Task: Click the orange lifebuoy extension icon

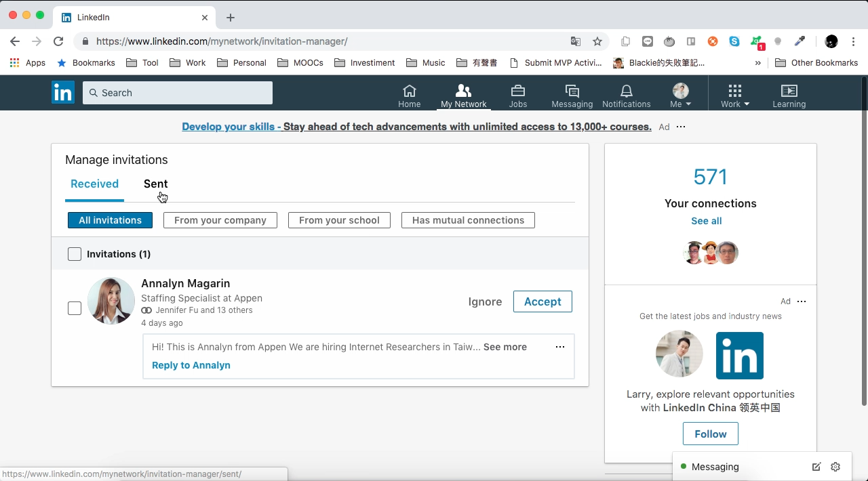Action: click(713, 41)
